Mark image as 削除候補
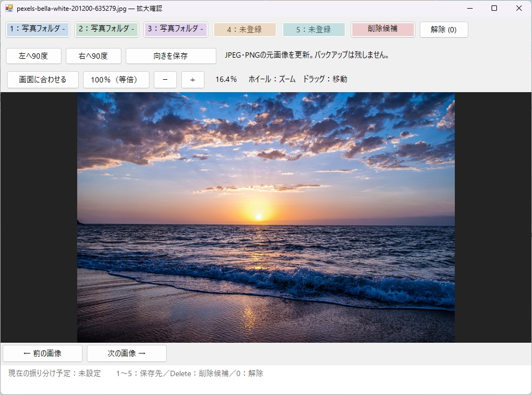Image resolution: width=532 pixels, height=395 pixels. pyautogui.click(x=383, y=30)
